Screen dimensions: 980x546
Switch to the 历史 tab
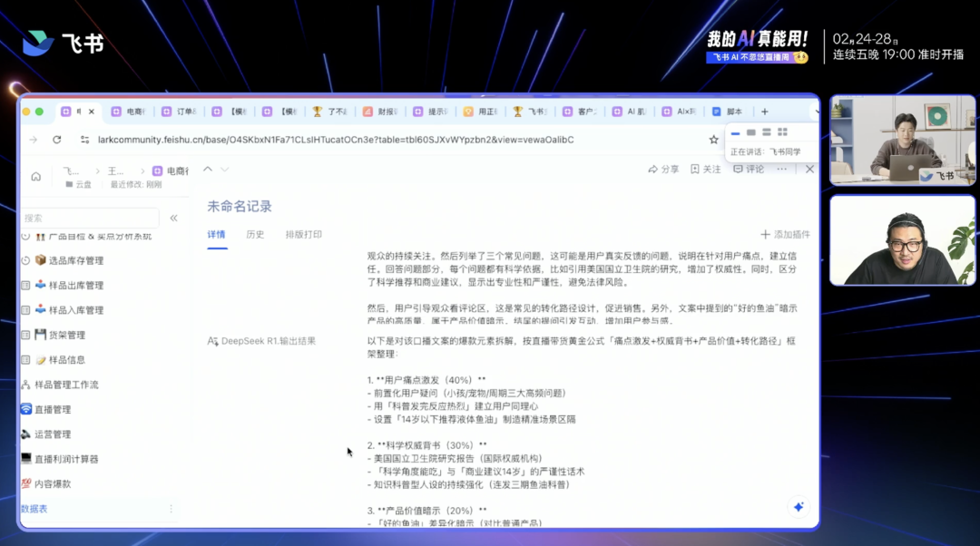point(255,234)
